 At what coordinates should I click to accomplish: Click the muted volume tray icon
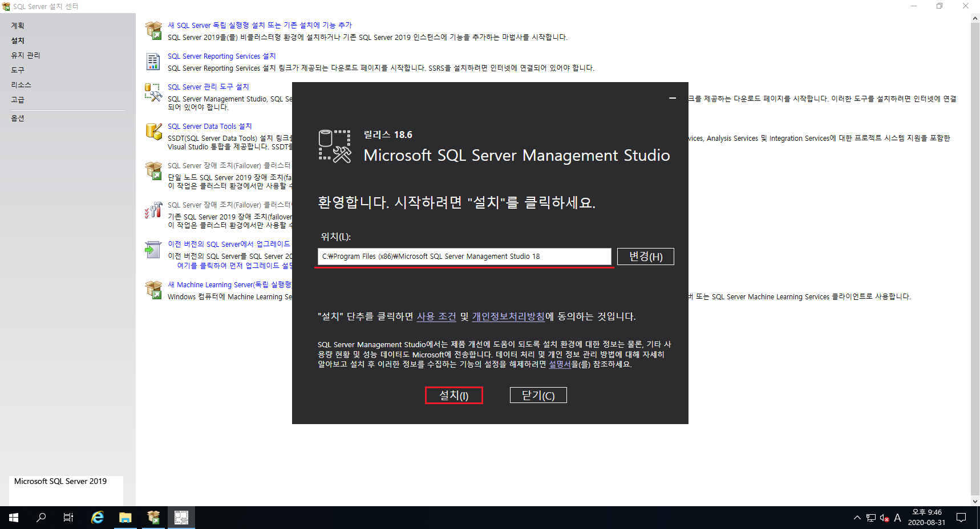point(884,518)
